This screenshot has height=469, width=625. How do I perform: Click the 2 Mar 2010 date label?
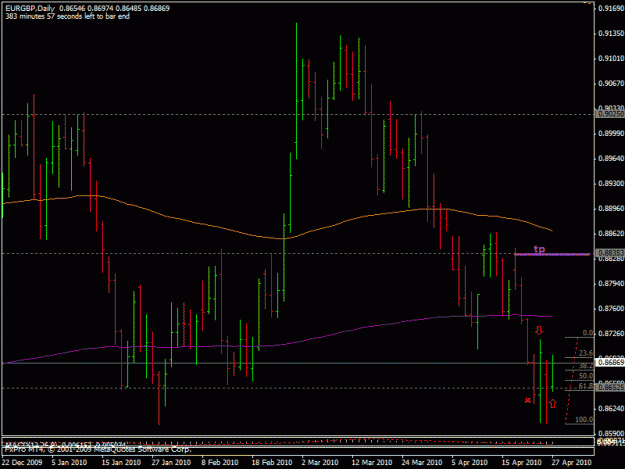pyautogui.click(x=320, y=462)
